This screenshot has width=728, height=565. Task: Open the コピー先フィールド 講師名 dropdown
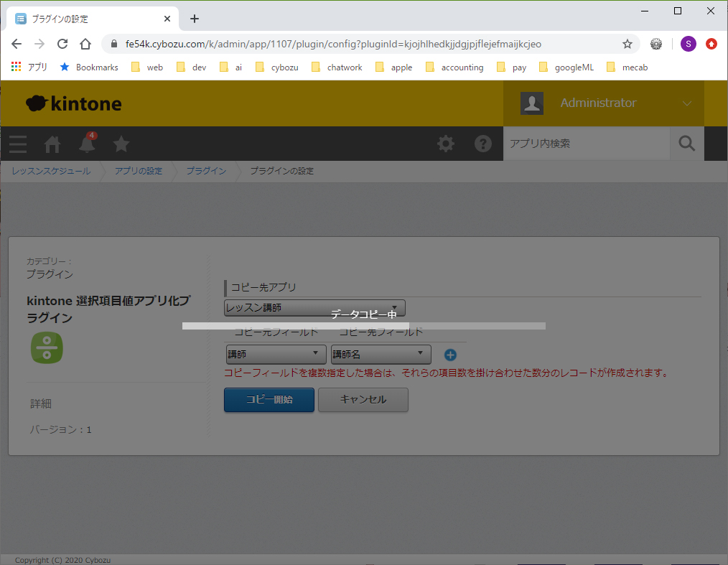381,354
